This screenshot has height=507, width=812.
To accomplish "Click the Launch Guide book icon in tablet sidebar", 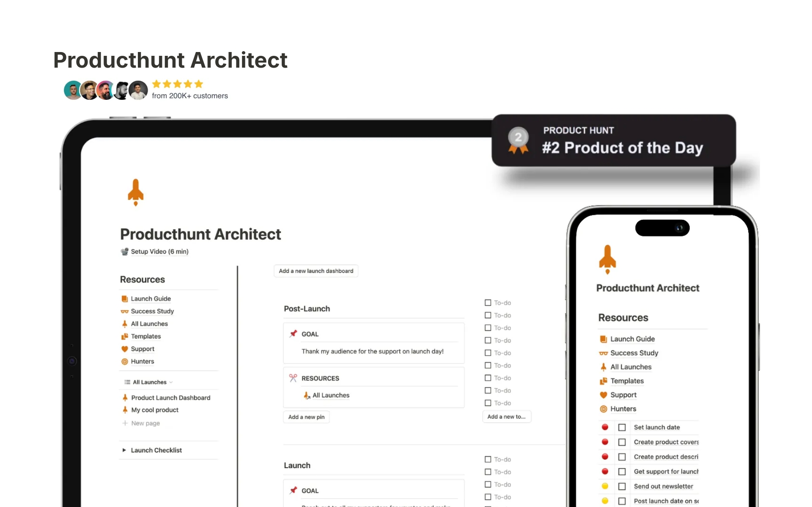I will [x=125, y=299].
